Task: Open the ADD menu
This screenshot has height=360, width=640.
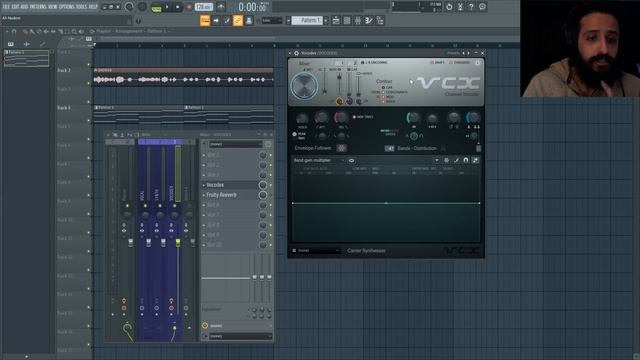Action: point(24,7)
